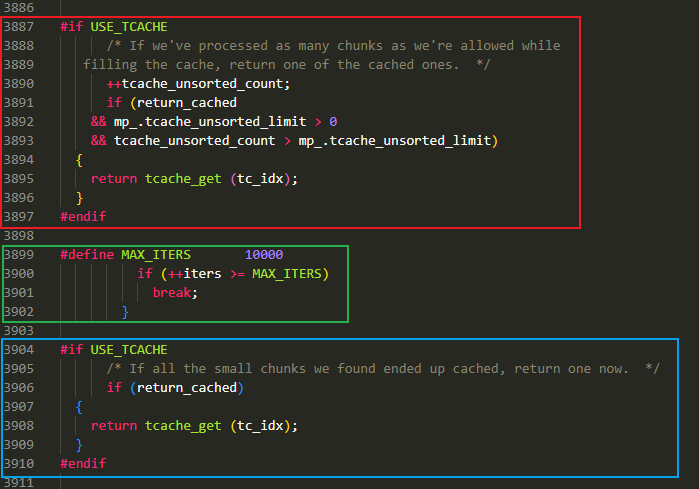Click #endif on line 3897

[x=83, y=216]
